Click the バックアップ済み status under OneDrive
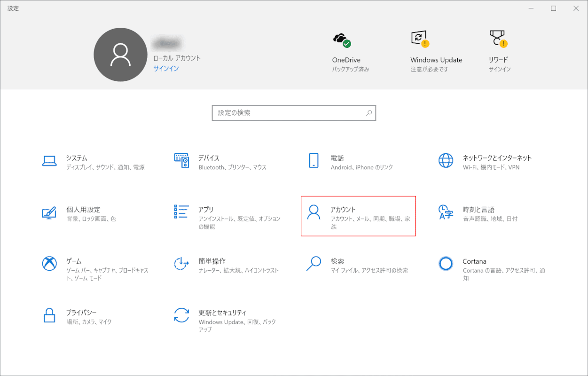This screenshot has height=376, width=588. [x=351, y=69]
